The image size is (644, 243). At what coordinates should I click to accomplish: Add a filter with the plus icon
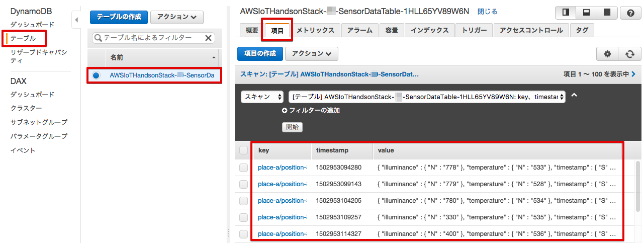(x=285, y=110)
